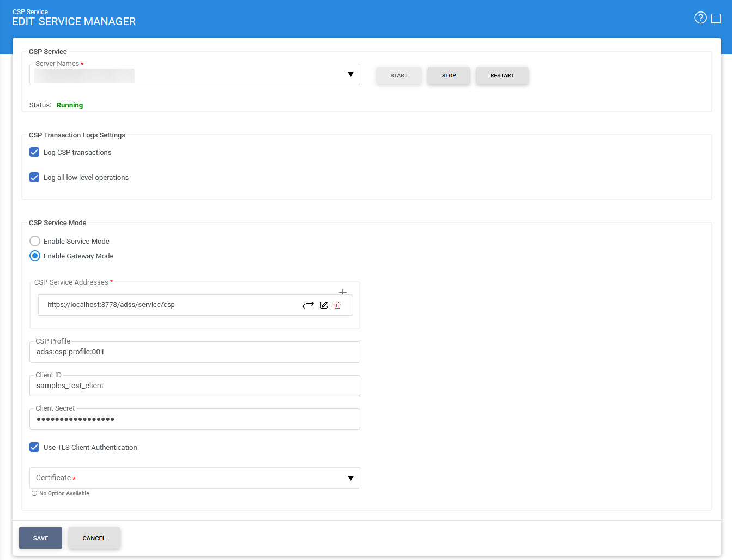Uncheck Log CSP transactions
Image resolution: width=732 pixels, height=560 pixels.
[34, 152]
